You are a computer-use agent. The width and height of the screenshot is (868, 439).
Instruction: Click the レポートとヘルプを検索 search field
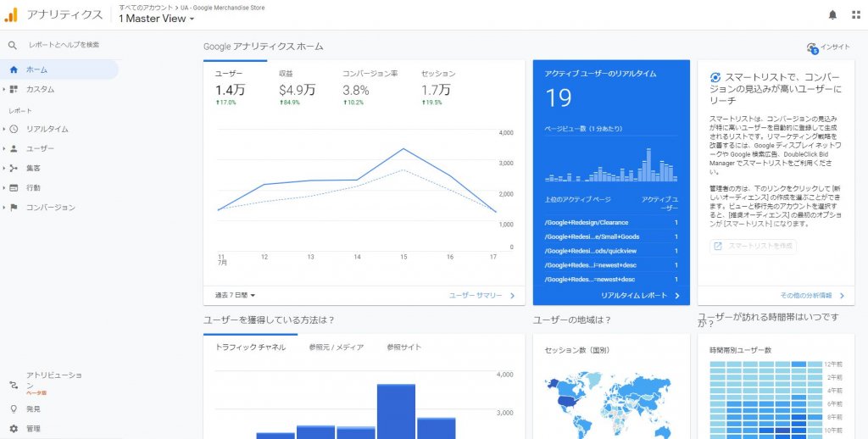[x=64, y=45]
